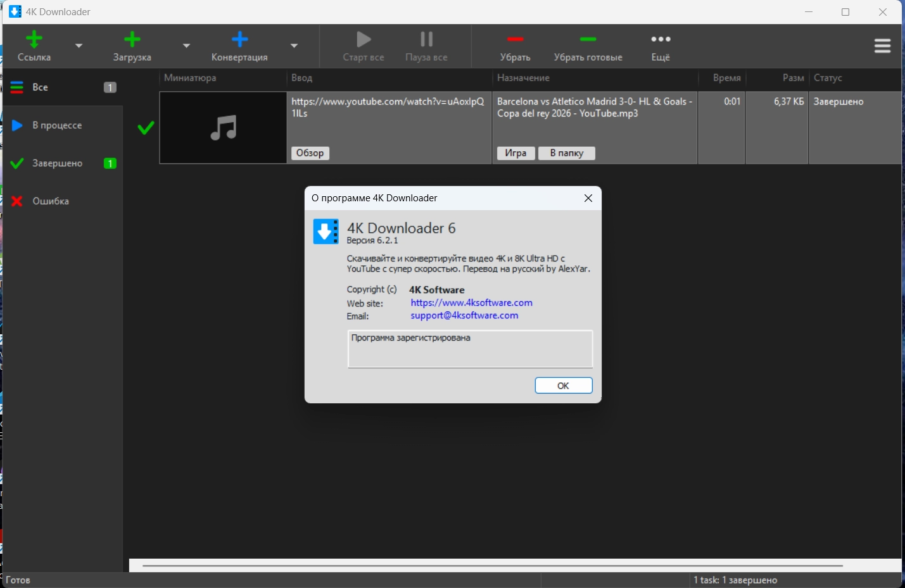905x588 pixels.
Task: Click the Игра play button
Action: point(516,153)
